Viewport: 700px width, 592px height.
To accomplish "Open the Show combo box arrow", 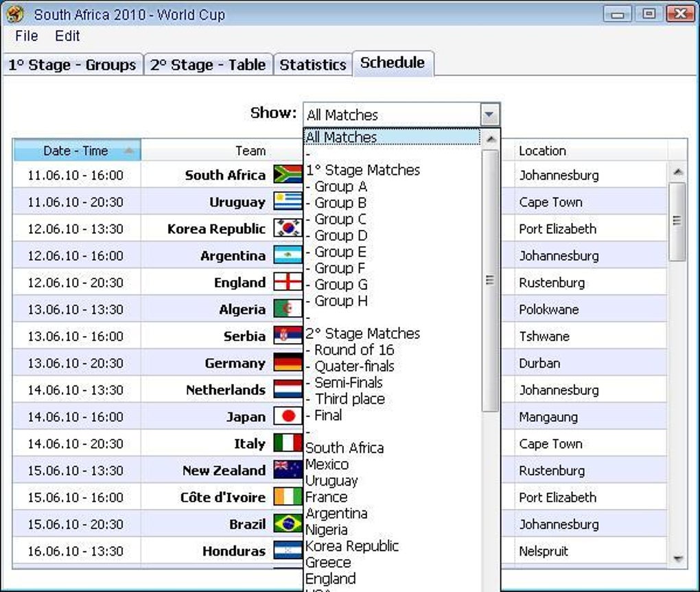I will click(x=489, y=115).
